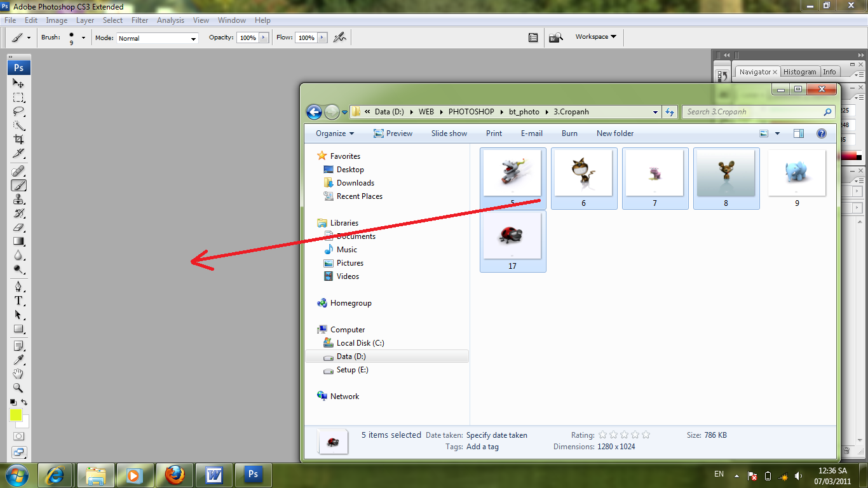Select the elephant thumbnail named 9
This screenshot has width=868, height=488.
click(797, 179)
